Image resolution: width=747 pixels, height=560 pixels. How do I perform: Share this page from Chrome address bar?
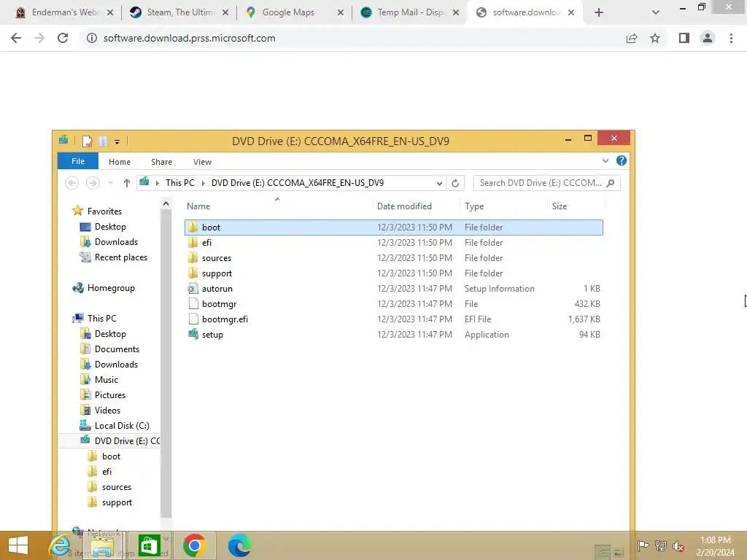pyautogui.click(x=632, y=38)
